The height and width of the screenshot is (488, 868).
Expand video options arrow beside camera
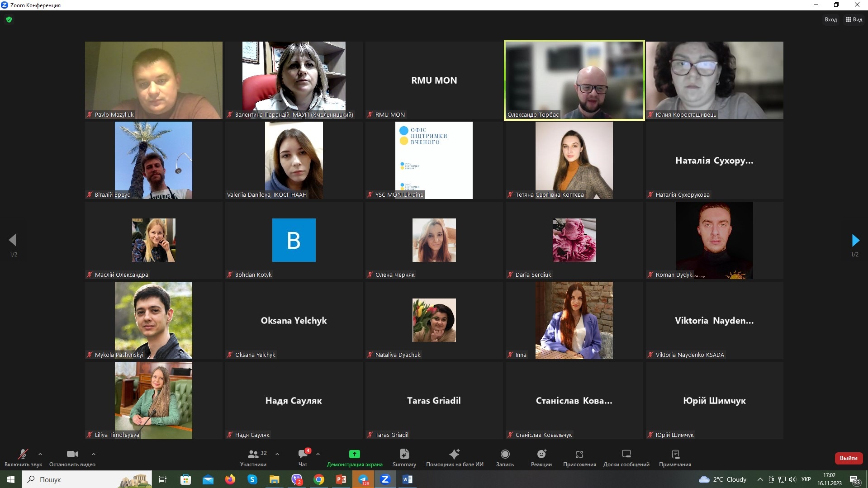point(94,454)
